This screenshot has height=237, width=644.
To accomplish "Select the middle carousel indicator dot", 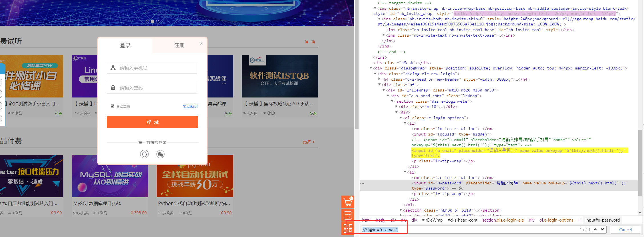I will (x=152, y=22).
